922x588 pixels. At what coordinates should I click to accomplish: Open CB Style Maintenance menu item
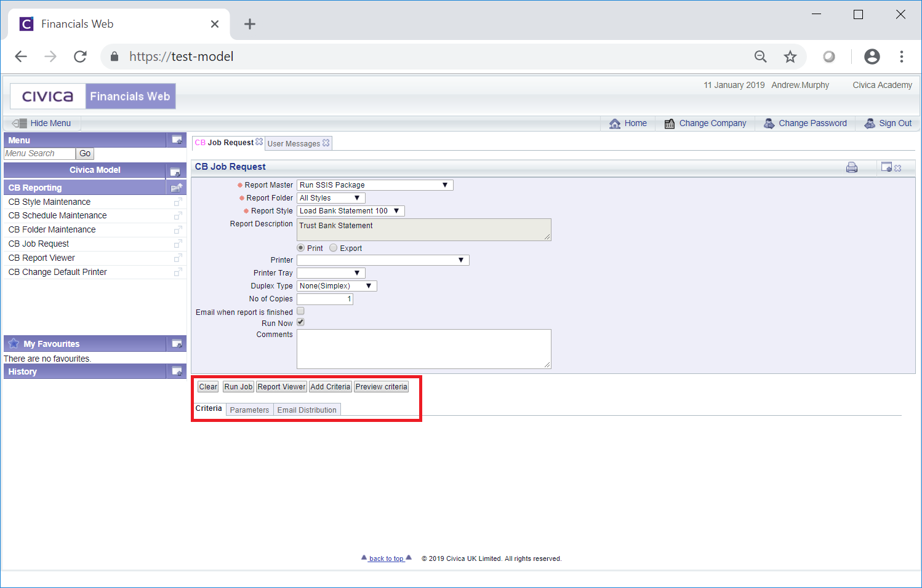(49, 202)
